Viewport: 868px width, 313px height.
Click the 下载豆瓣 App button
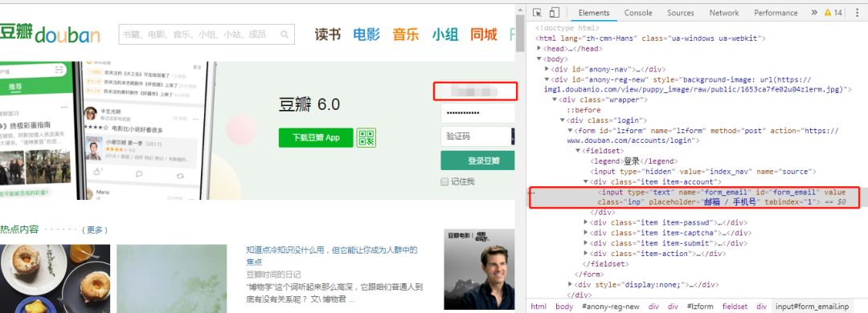pyautogui.click(x=316, y=138)
